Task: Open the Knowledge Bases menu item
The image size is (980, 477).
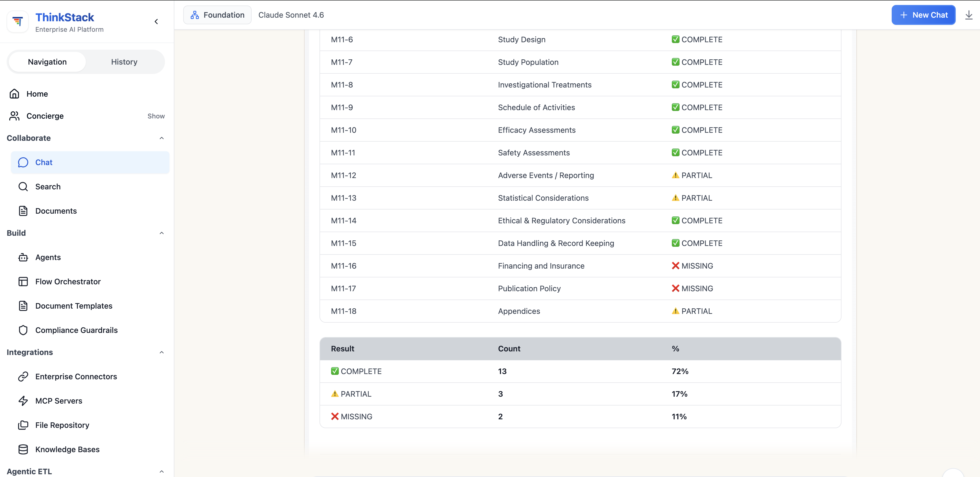Action: [90, 450]
